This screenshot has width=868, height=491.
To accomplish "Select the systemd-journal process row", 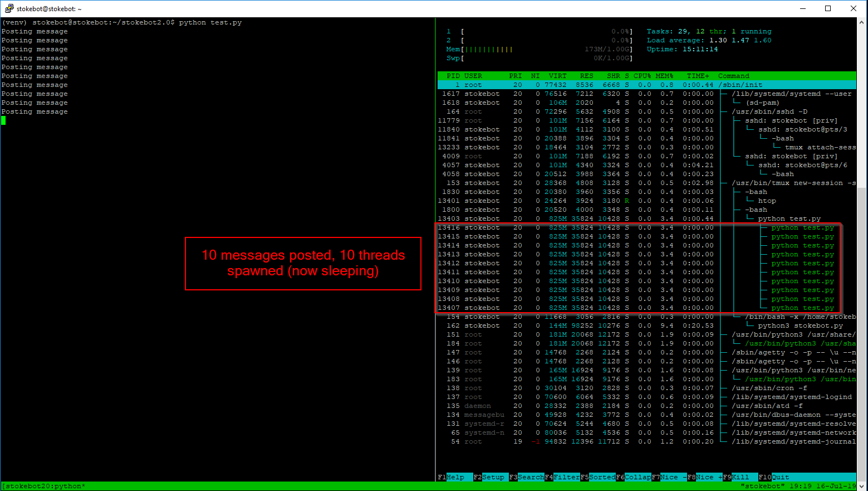I will pos(647,441).
